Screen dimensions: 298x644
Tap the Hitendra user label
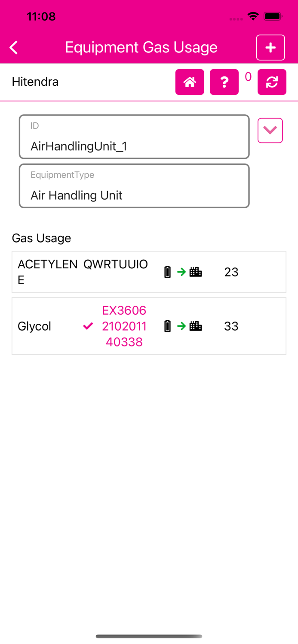35,82
